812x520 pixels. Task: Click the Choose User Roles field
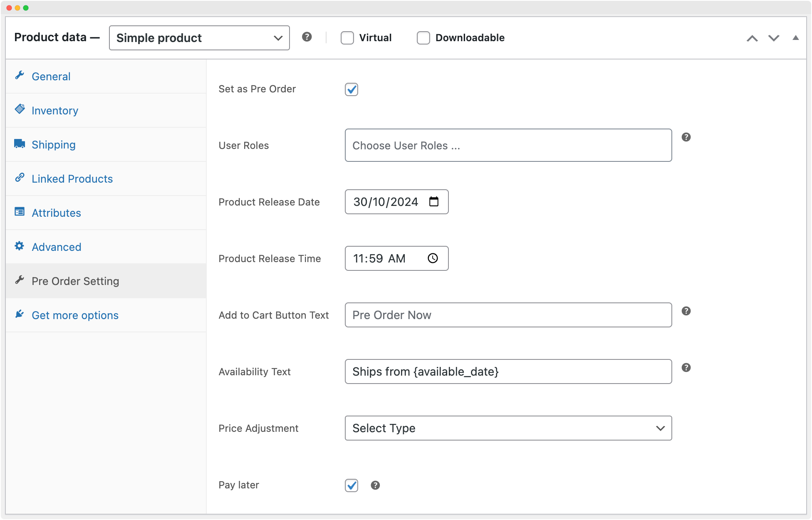tap(508, 145)
